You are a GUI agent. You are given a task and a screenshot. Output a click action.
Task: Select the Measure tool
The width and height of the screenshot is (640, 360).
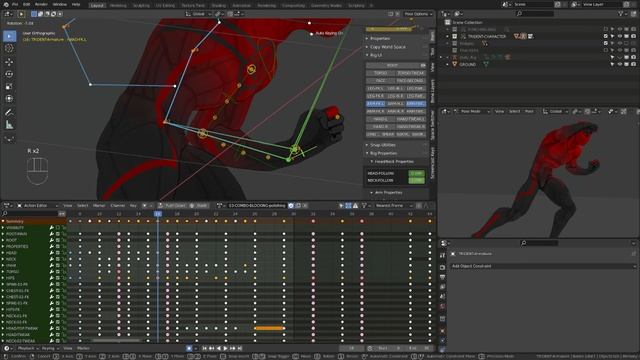9,125
